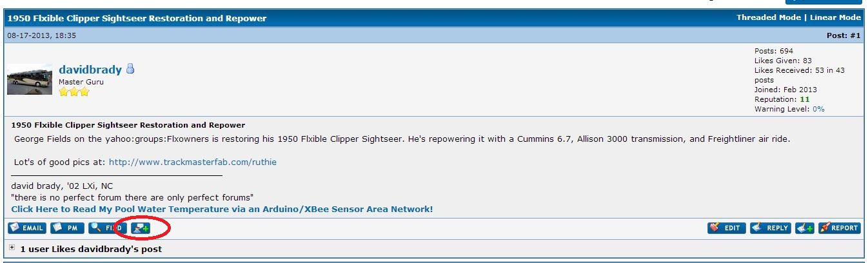The height and width of the screenshot is (263, 868).
Task: Send a PM to davidbrady
Action: [x=67, y=228]
